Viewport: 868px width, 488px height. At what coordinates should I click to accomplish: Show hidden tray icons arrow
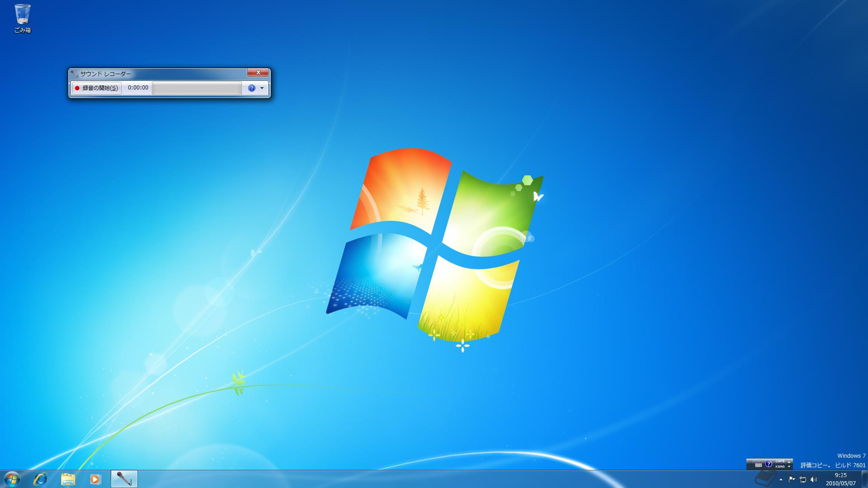click(x=781, y=479)
